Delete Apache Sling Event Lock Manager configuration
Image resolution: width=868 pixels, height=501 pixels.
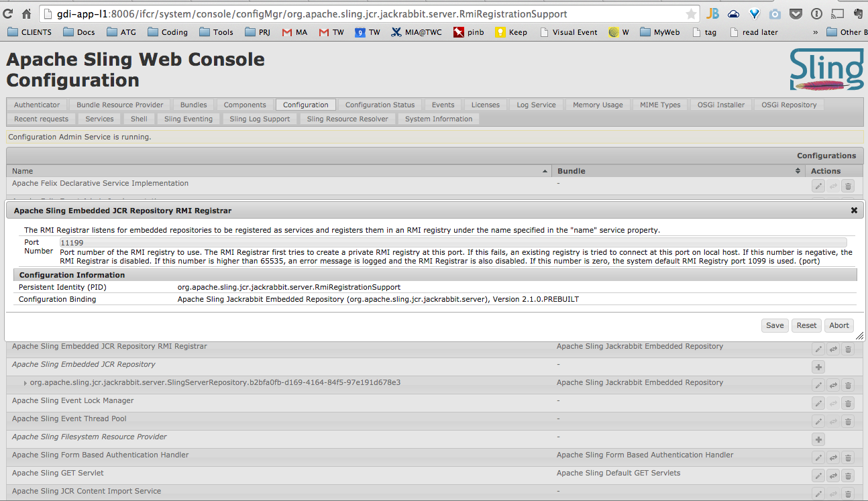(848, 404)
